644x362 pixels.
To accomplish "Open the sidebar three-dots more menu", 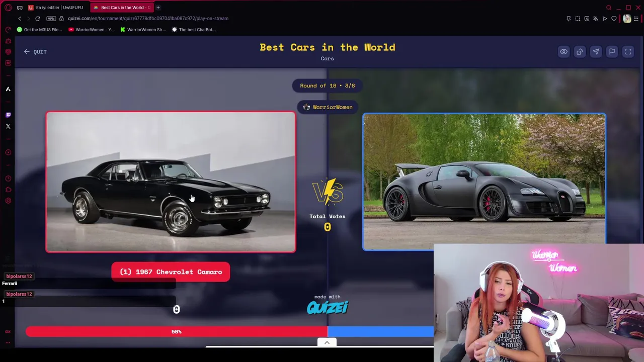I will 8,343.
